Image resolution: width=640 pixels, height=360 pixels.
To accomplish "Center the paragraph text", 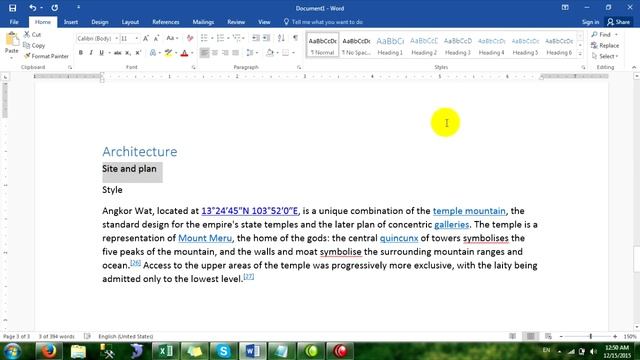I will pyautogui.click(x=215, y=53).
